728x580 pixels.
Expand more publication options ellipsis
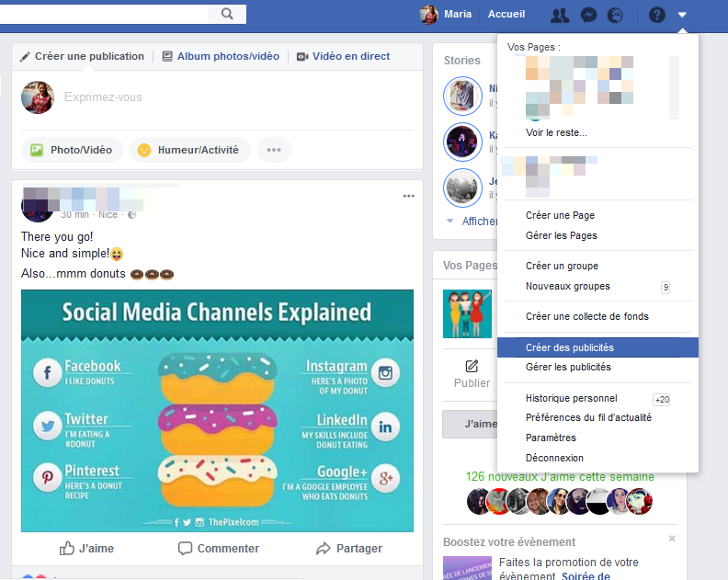(274, 150)
